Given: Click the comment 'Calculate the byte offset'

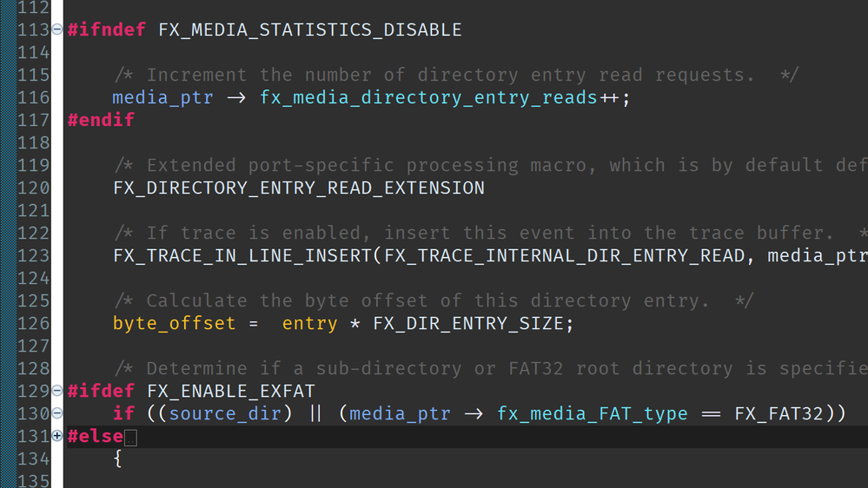Looking at the screenshot, I should (434, 300).
